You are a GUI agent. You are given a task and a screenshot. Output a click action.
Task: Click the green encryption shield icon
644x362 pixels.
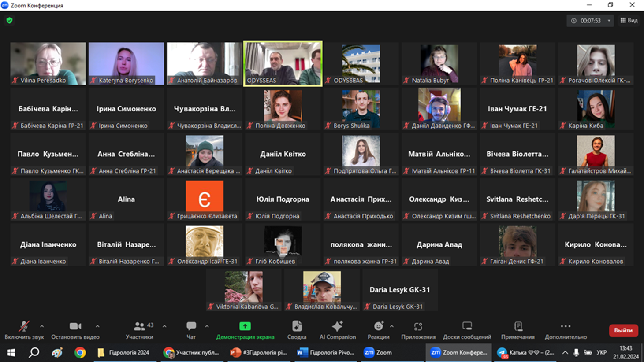point(9,20)
